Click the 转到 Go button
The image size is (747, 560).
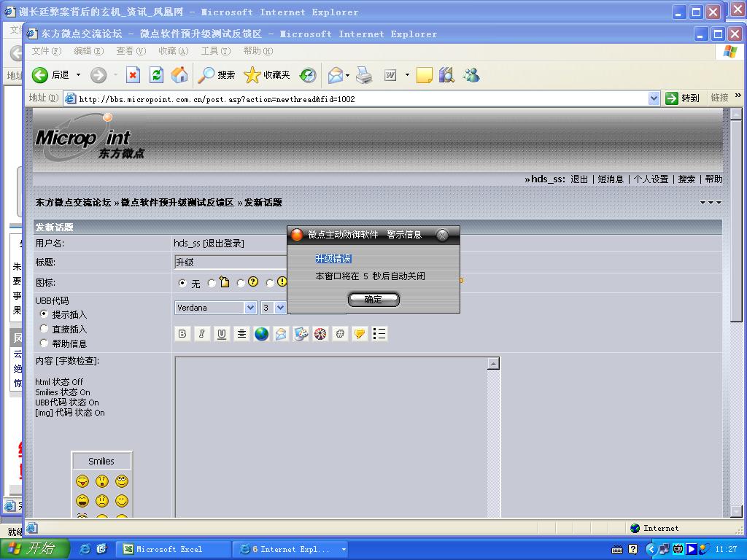(x=683, y=98)
